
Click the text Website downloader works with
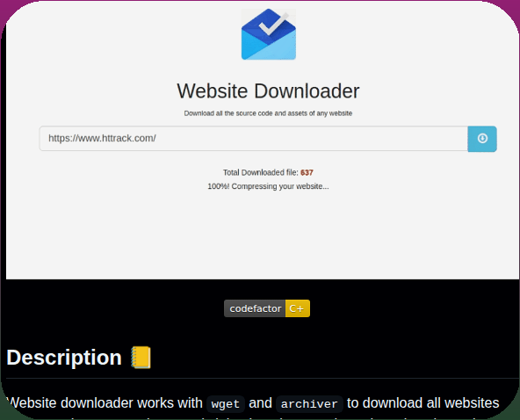tap(105, 403)
